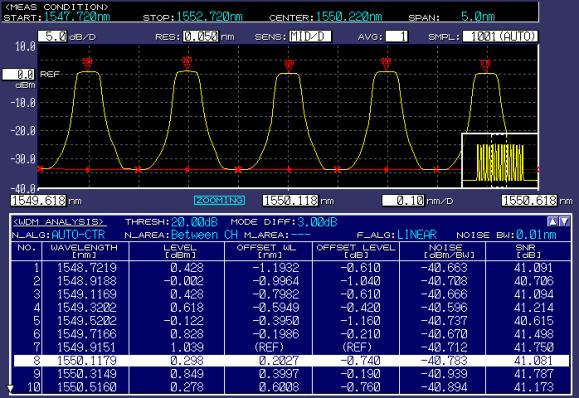Click the table scroll-down arrow at bottom left

(10, 388)
